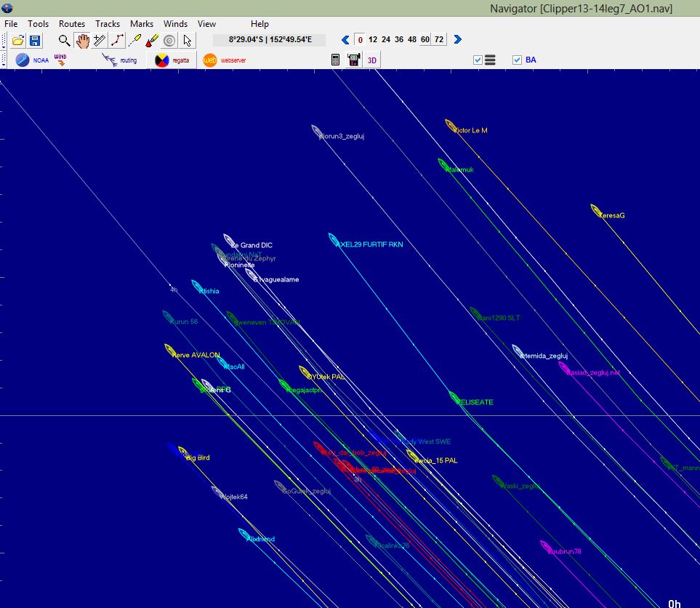Screen dimensions: 700x608
Task: Select the Le Grand DIC boat
Action: pos(229,241)
